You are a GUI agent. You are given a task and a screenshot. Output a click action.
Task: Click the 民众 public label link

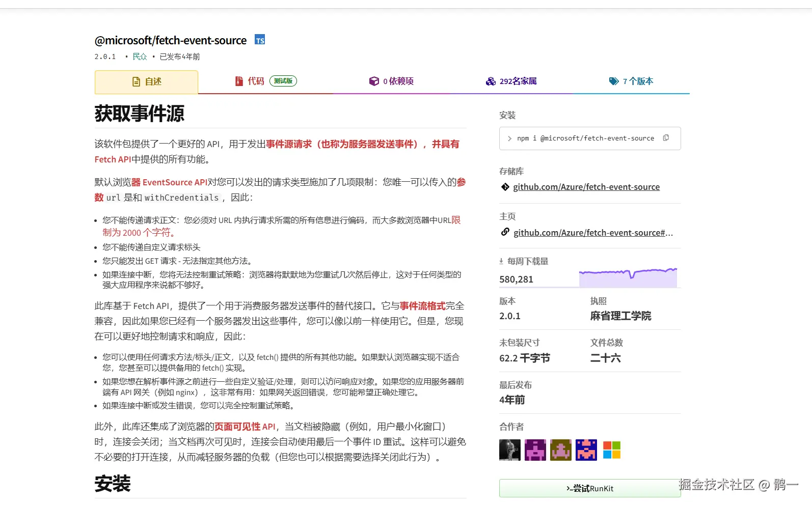pyautogui.click(x=140, y=57)
